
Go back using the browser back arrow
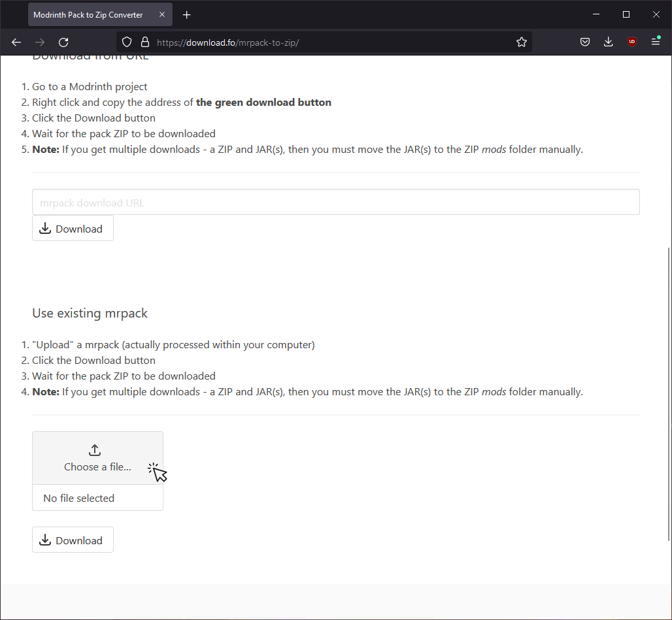16,42
